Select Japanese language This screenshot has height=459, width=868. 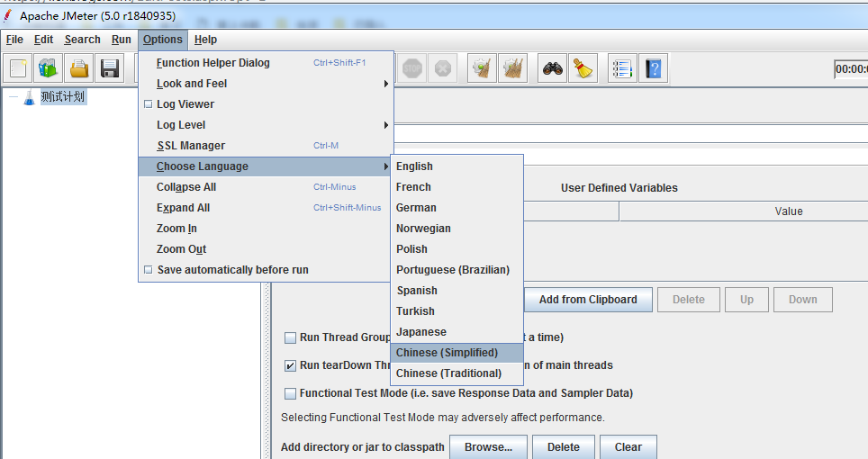pyautogui.click(x=457, y=332)
